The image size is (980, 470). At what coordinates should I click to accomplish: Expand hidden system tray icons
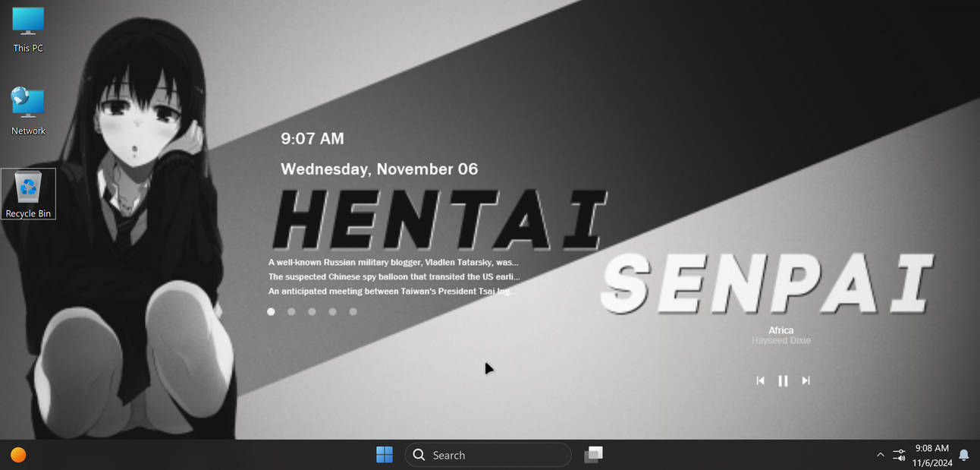click(880, 454)
